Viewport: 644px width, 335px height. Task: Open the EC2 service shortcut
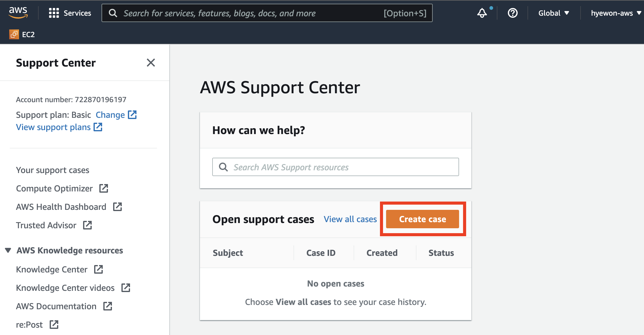(x=22, y=34)
